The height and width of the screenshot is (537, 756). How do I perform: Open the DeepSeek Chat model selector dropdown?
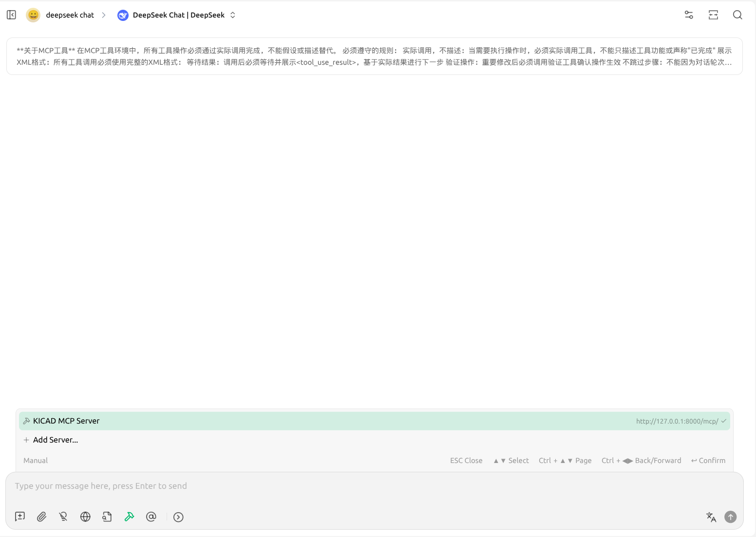pyautogui.click(x=178, y=15)
